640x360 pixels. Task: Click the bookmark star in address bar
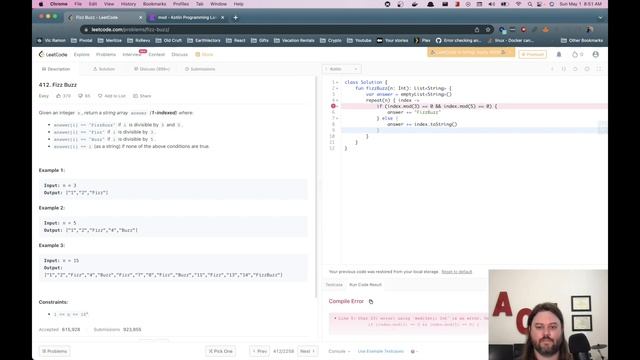pos(488,29)
